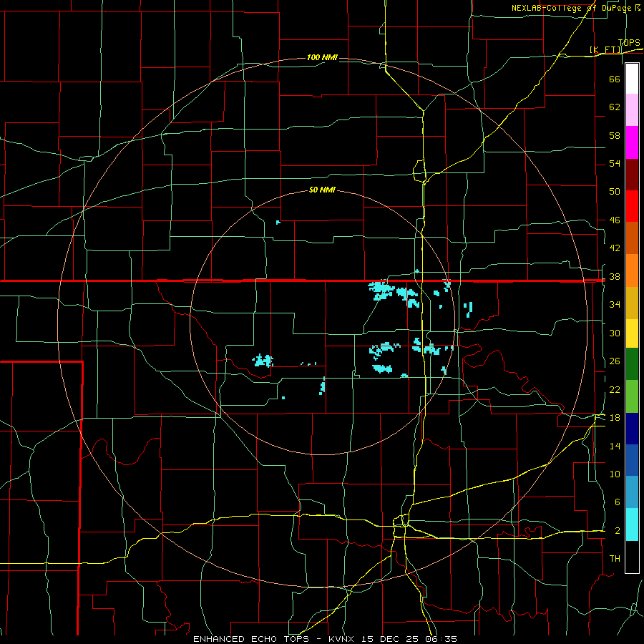Viewport: 644px width, 644px height.
Task: Click the bright red 46-50 kft legend color
Action: [x=632, y=206]
